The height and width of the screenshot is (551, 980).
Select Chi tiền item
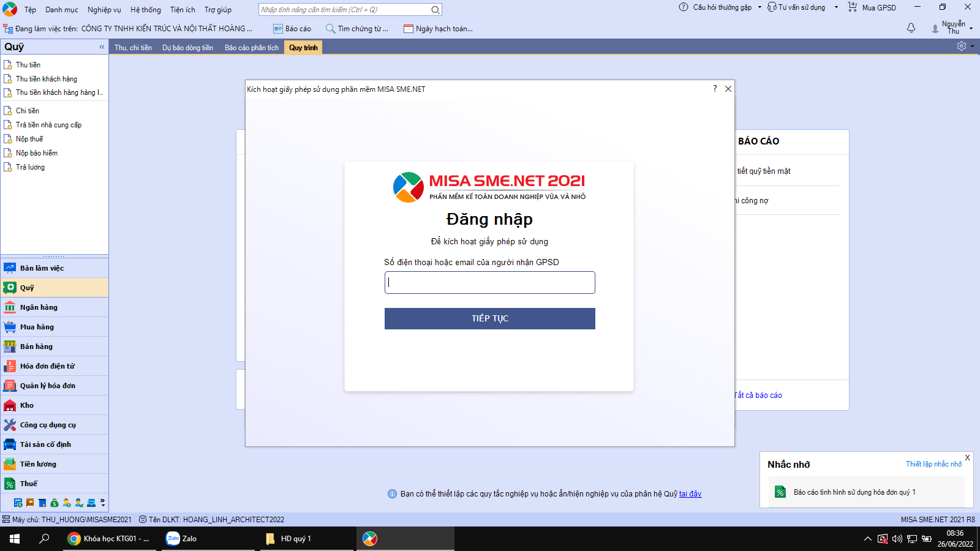[27, 111]
